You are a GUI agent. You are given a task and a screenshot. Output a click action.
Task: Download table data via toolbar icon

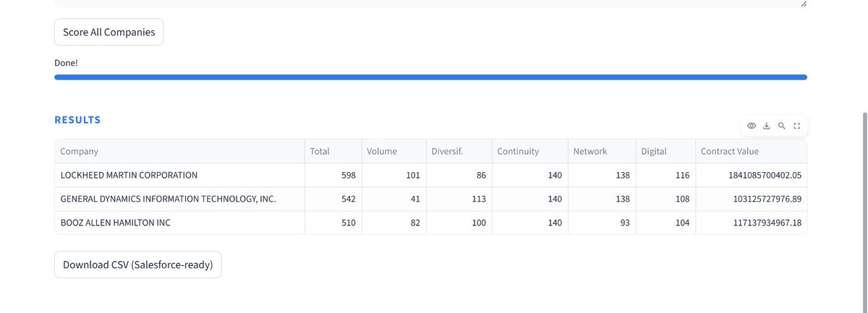pos(767,126)
